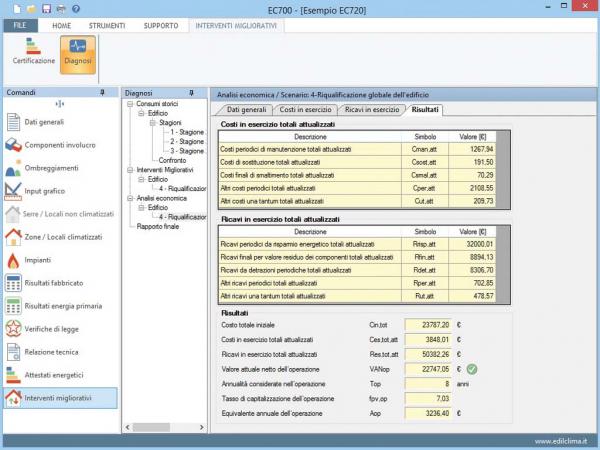
Task: Collapse Edificio node under Analisi economica
Action: pyautogui.click(x=141, y=207)
